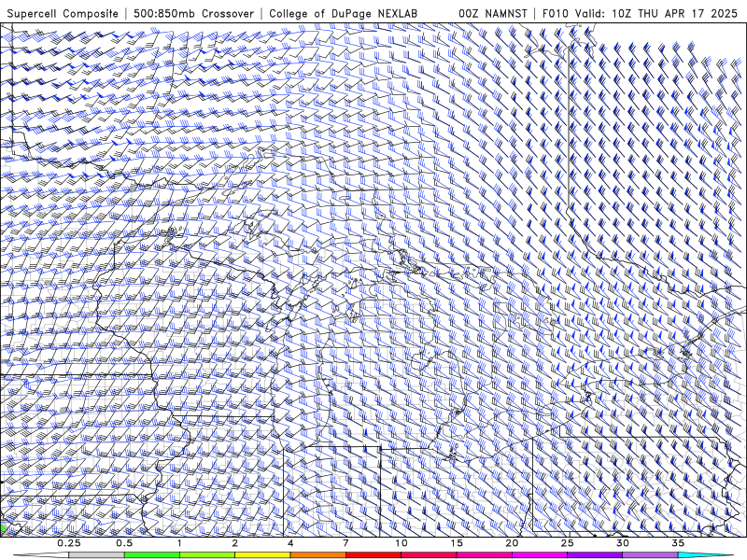Image resolution: width=747 pixels, height=560 pixels.
Task: Click the legend value 4
Action: pyautogui.click(x=290, y=543)
